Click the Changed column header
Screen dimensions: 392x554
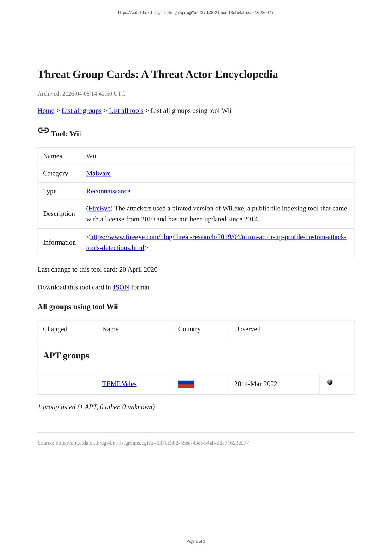55,329
